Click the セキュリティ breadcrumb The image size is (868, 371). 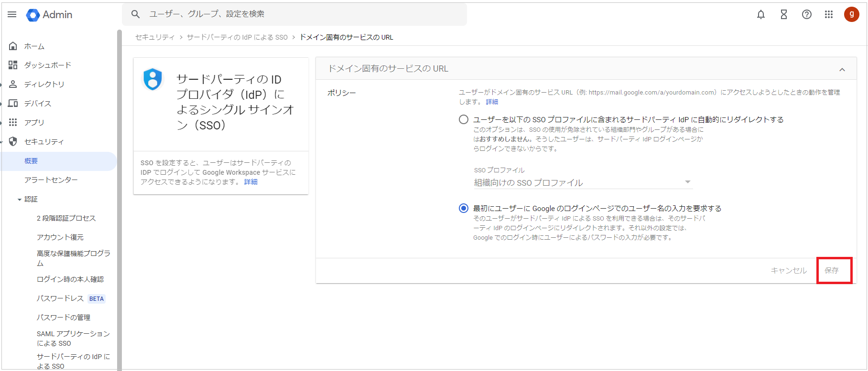coord(155,37)
